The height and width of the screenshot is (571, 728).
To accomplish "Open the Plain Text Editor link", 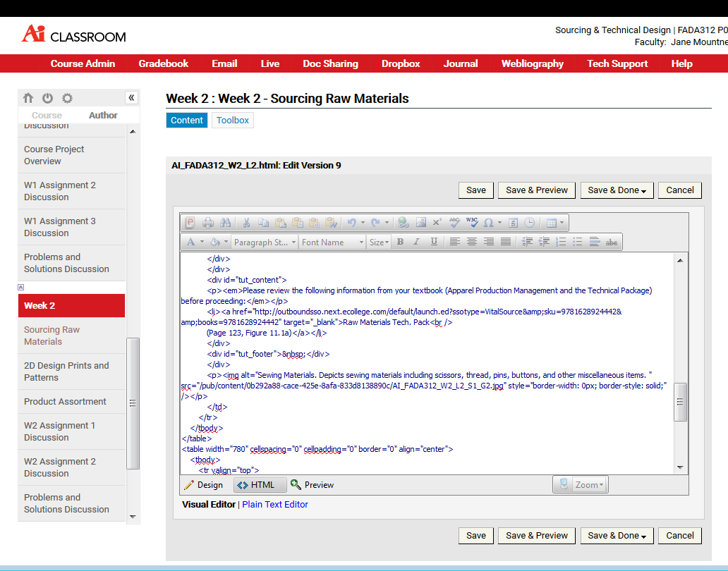I will pyautogui.click(x=275, y=505).
